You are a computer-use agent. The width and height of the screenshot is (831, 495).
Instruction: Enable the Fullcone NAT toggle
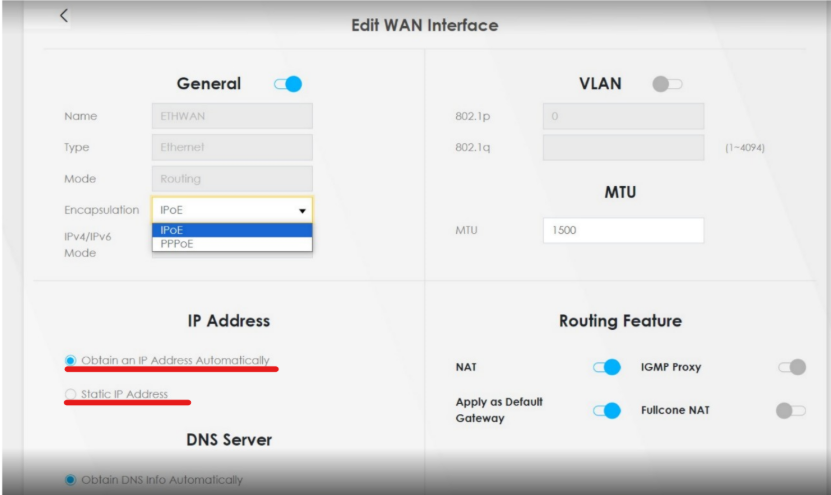tap(791, 410)
